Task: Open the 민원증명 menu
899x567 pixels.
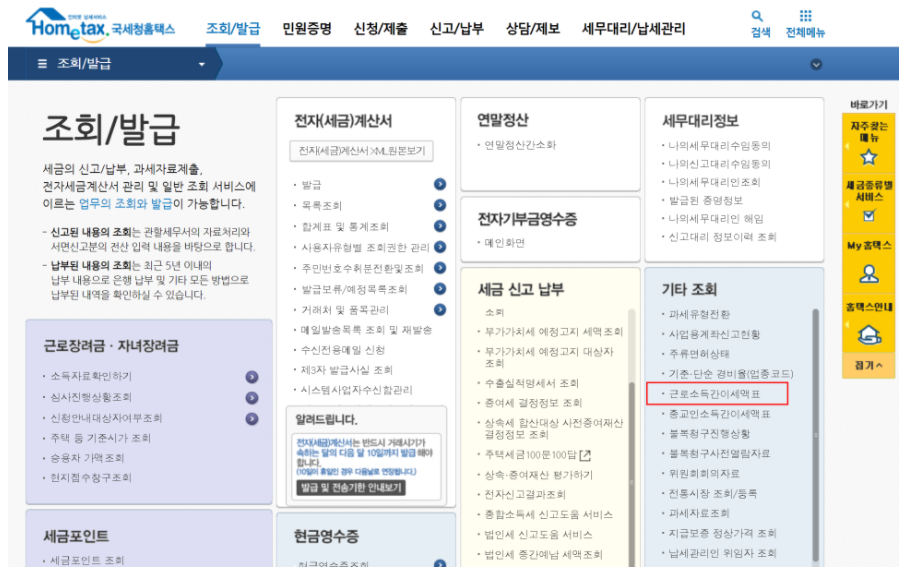Action: click(x=307, y=28)
